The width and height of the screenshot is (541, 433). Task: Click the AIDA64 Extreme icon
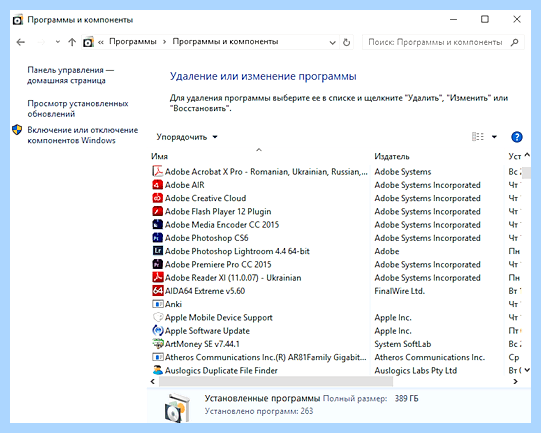coord(158,291)
